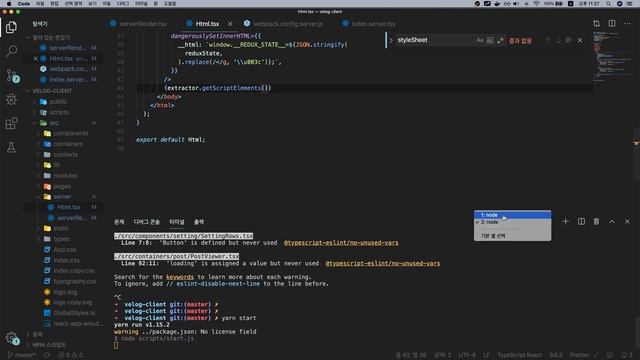Open GlobalStyles.ts in the file tree
The image size is (640, 360).
pyautogui.click(x=74, y=313)
